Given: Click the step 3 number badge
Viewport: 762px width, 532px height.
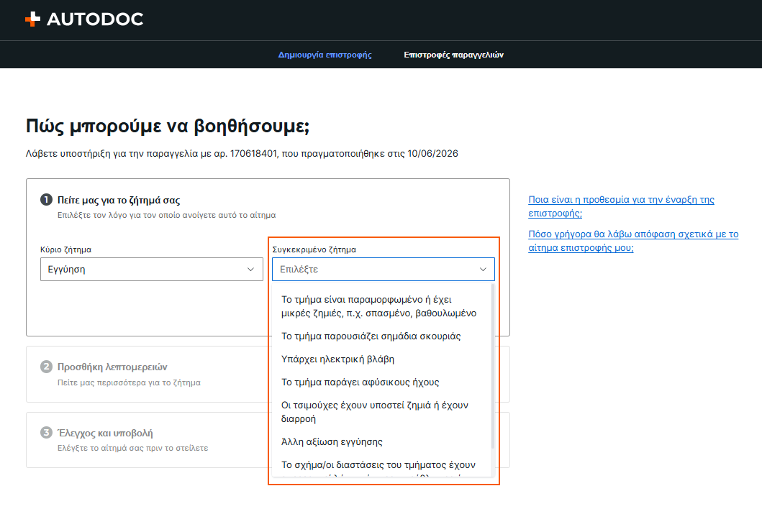Looking at the screenshot, I should point(46,433).
